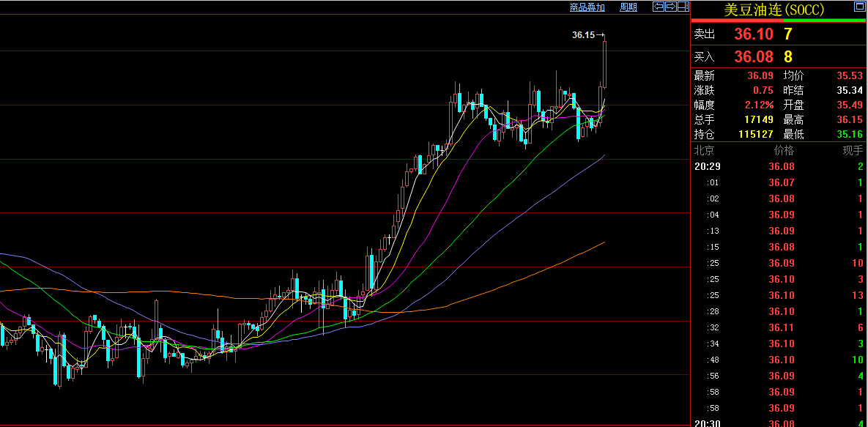Viewport: 868px width, 427px height.
Task: Click the 价格 price column header
Action: coord(784,150)
